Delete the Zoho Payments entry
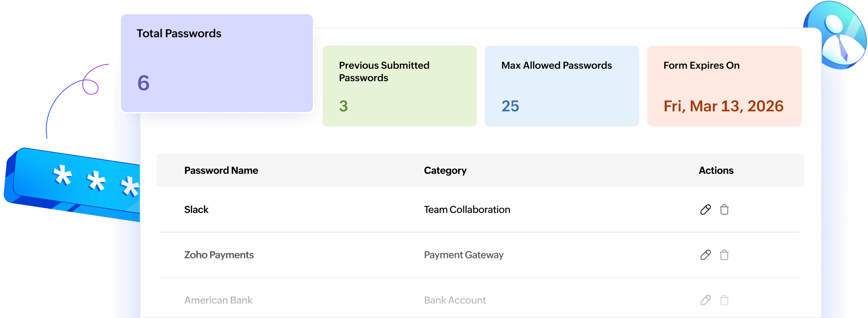Screen dimensions: 868x318 725,255
